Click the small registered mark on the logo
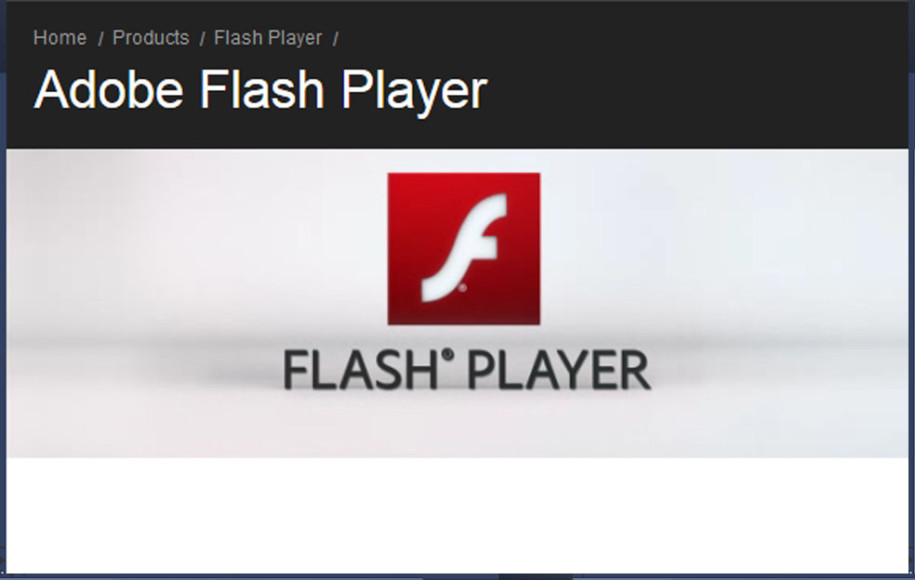The image size is (915, 580). [x=462, y=288]
